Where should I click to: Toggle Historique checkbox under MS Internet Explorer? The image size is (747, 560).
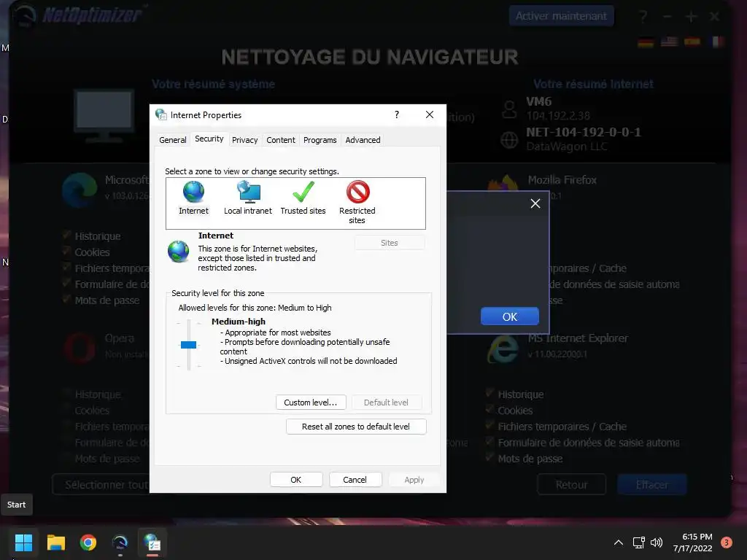[489, 394]
